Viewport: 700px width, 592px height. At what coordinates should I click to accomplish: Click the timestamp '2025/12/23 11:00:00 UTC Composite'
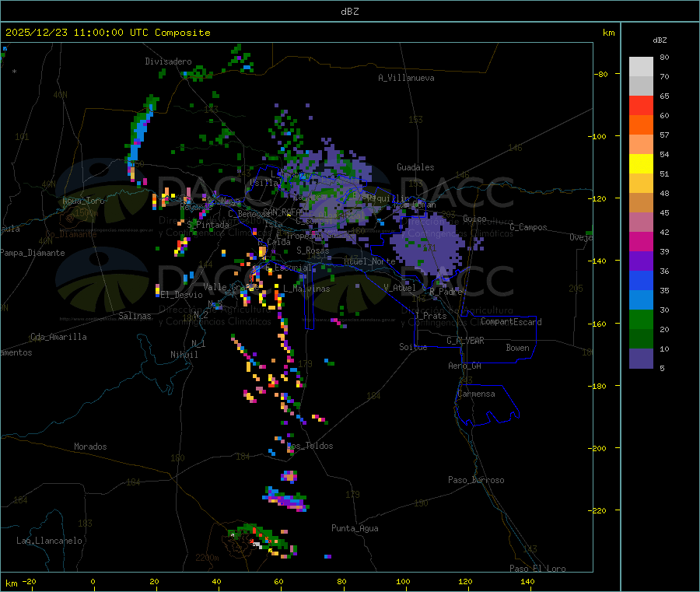pos(107,33)
